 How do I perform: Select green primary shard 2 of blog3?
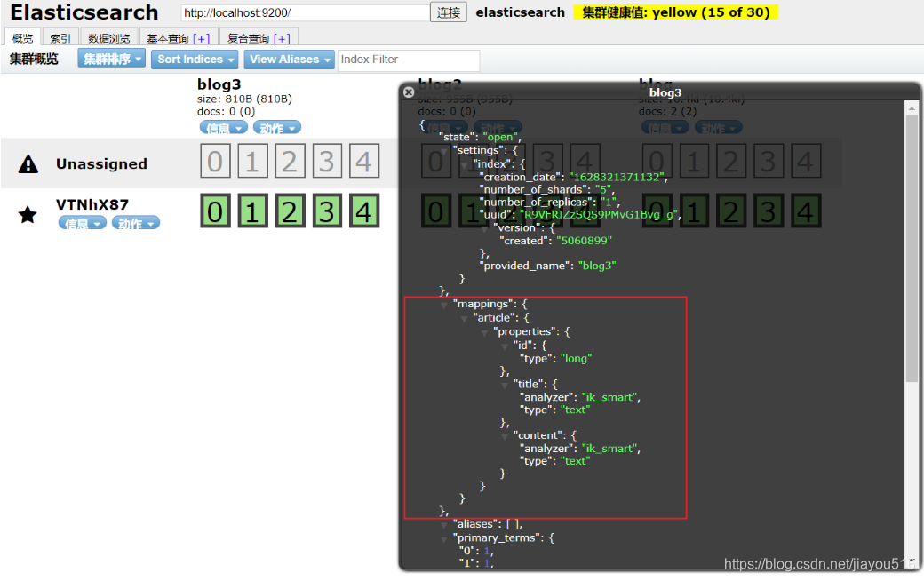coord(290,211)
